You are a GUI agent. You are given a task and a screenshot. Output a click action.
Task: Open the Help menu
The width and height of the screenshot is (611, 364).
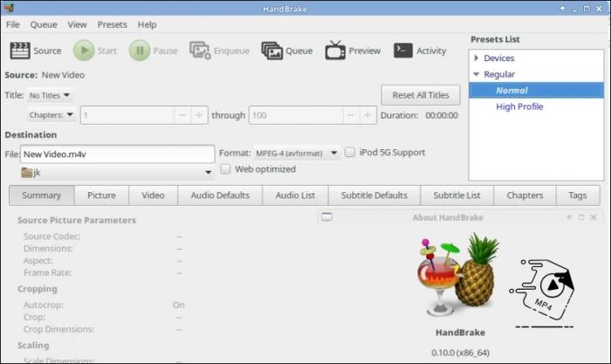tap(147, 24)
